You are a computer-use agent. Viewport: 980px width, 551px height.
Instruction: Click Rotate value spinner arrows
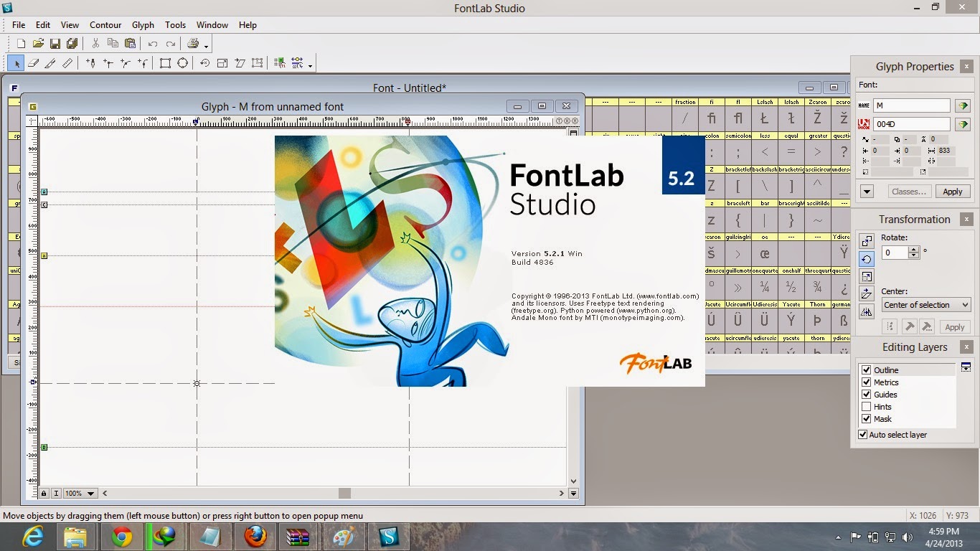[913, 253]
